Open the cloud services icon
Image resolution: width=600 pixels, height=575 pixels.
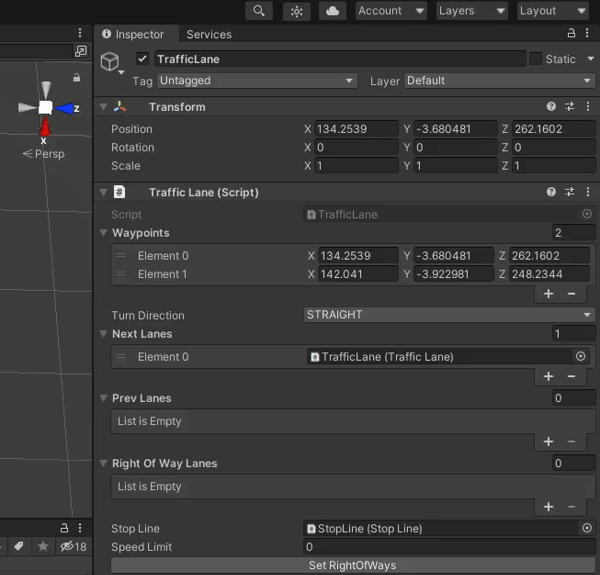(332, 11)
